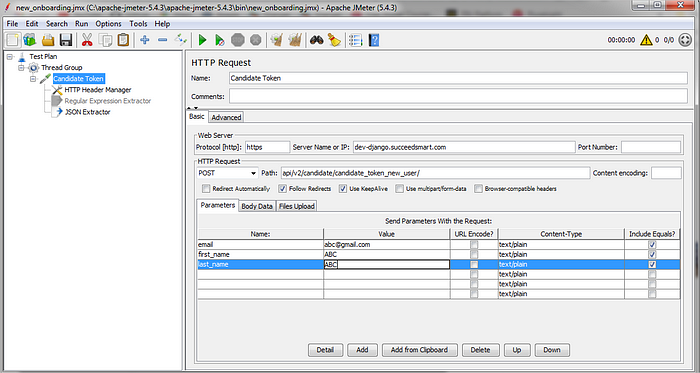Viewport: 700px width, 373px height.
Task: Open the Templates toolbar icon
Action: pos(30,40)
